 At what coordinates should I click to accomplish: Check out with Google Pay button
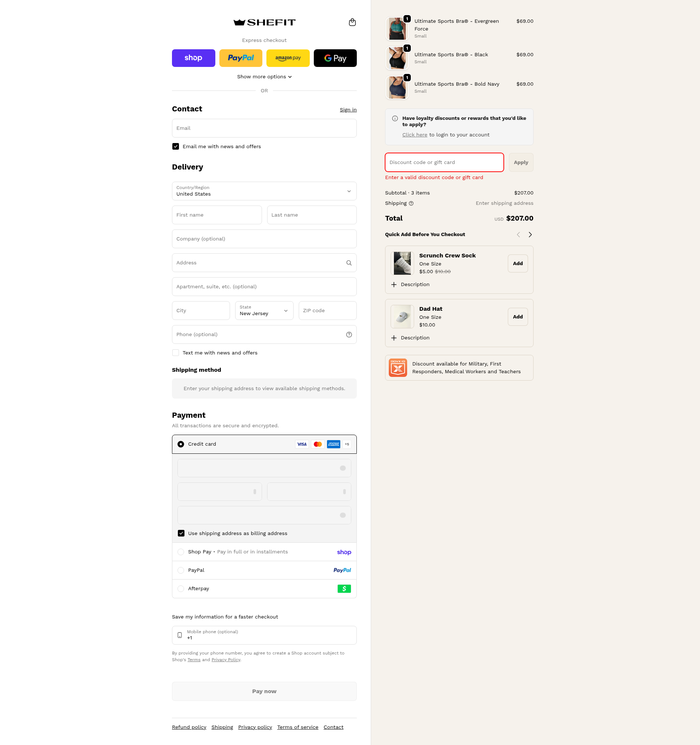coord(335,58)
